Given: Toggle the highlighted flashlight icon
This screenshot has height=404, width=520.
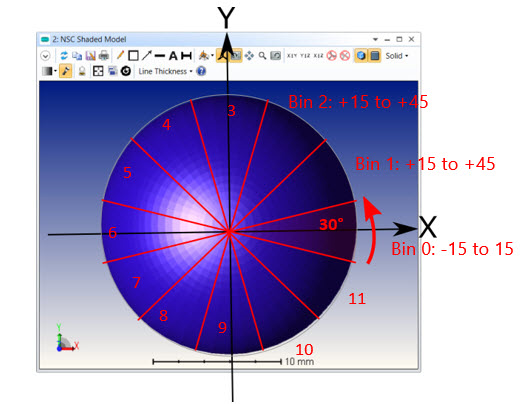Looking at the screenshot, I should click(x=65, y=71).
